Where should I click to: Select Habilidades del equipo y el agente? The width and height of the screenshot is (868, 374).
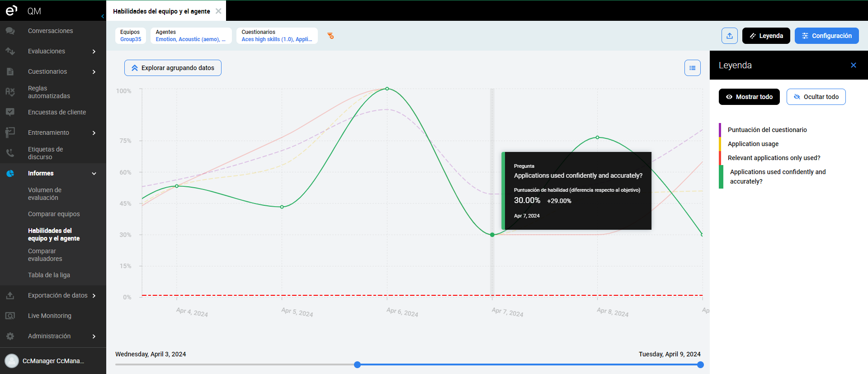point(54,234)
